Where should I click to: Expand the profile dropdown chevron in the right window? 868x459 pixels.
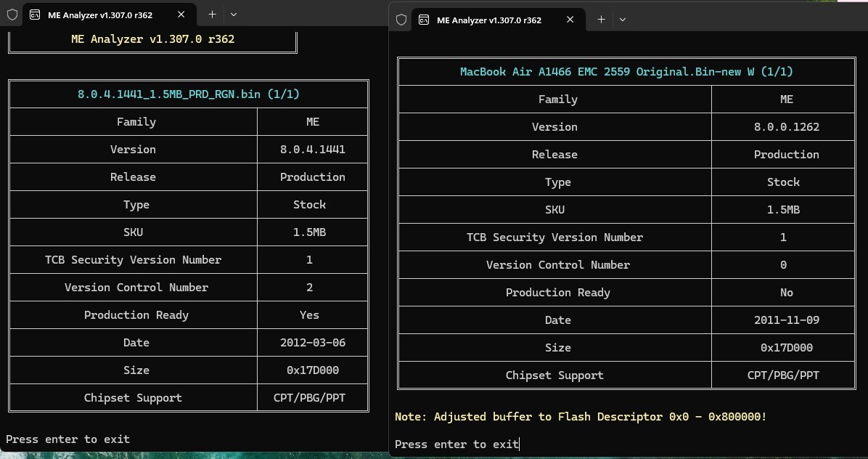pyautogui.click(x=623, y=20)
